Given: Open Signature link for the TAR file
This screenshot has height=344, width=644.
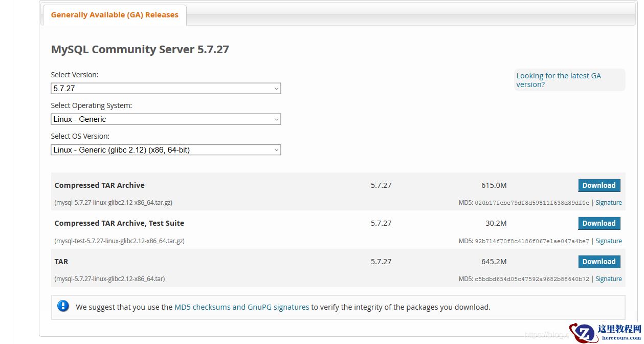Looking at the screenshot, I should (x=608, y=279).
